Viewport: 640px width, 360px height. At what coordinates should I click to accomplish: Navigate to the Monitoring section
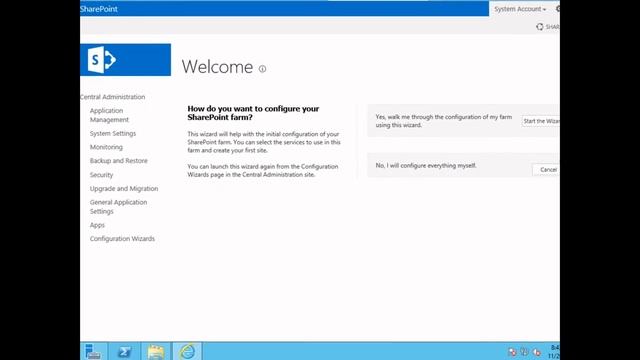point(106,147)
